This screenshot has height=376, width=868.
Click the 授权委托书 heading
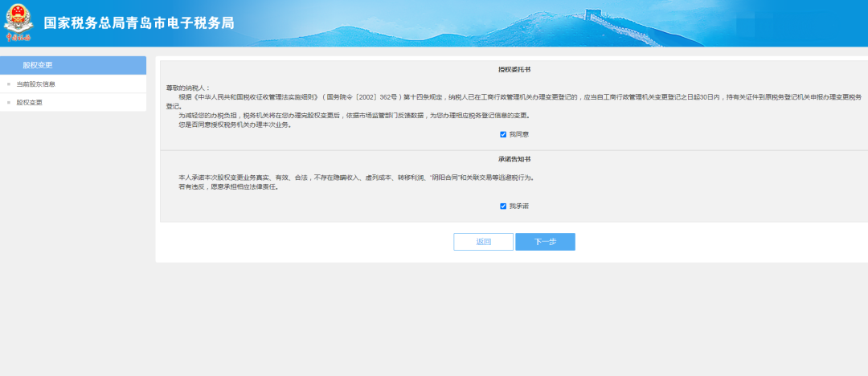pyautogui.click(x=514, y=70)
